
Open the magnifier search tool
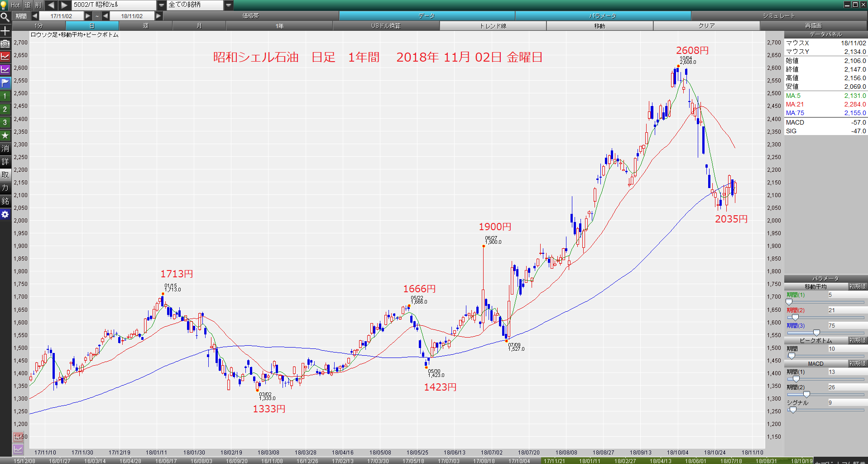(x=5, y=17)
